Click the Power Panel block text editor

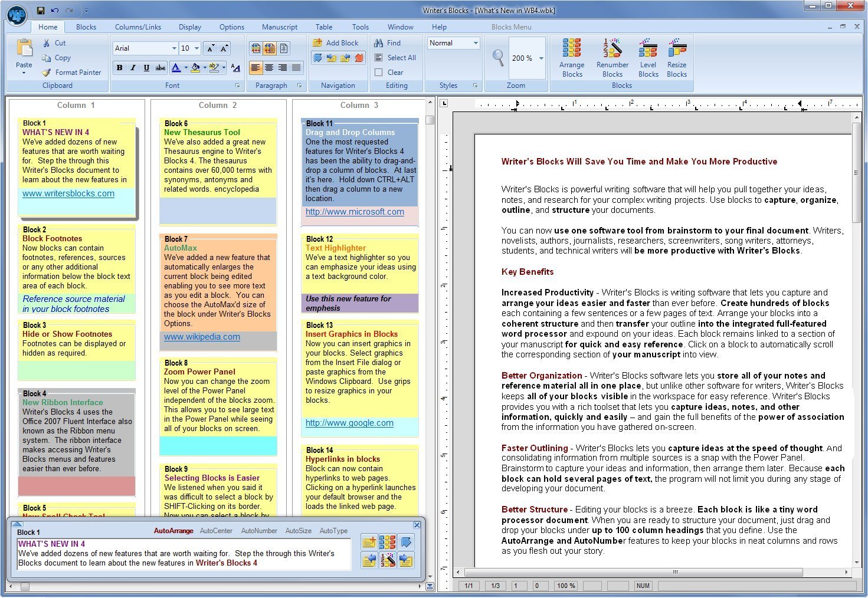184,554
